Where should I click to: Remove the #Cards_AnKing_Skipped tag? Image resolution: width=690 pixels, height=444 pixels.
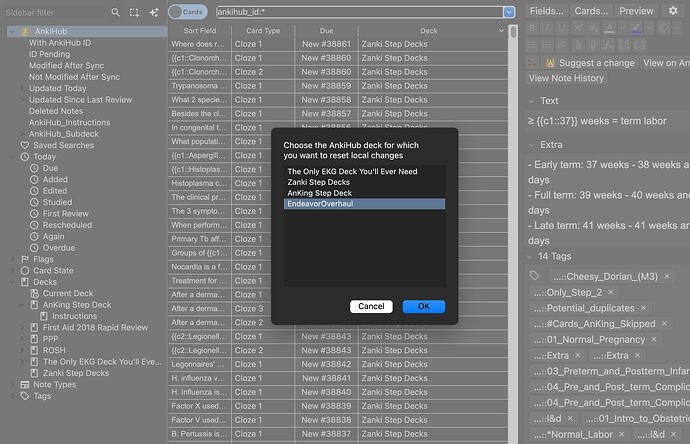[x=664, y=324]
